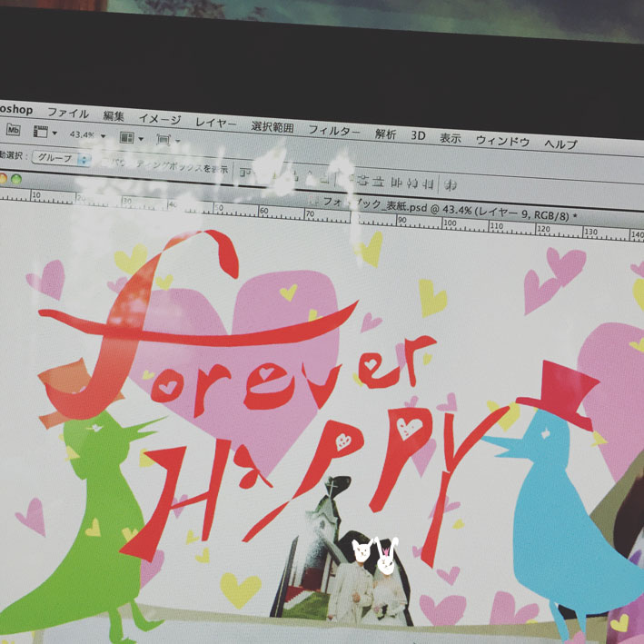
Task: Open the ウィンドウ (Window) menu
Action: pyautogui.click(x=502, y=141)
